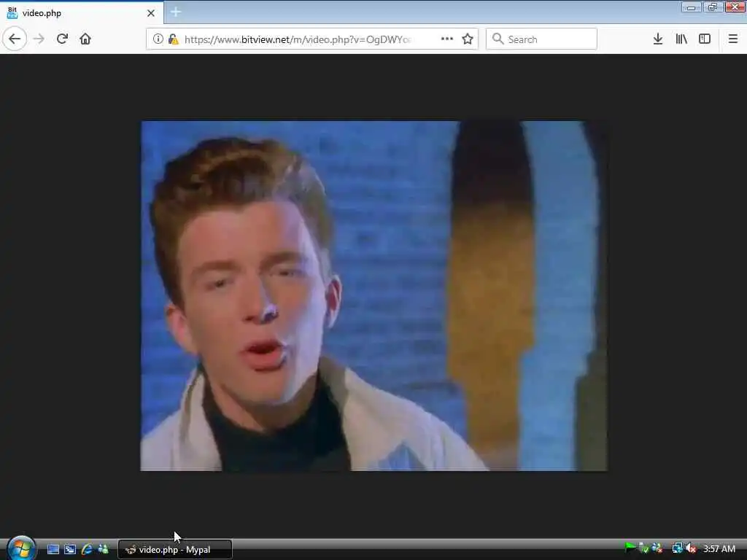Toggle the sidebar view
Viewport: 747px width, 560px height.
click(x=705, y=39)
